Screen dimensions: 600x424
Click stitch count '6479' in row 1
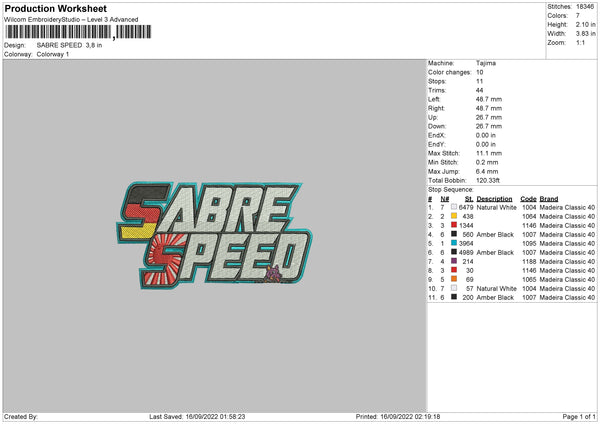466,207
